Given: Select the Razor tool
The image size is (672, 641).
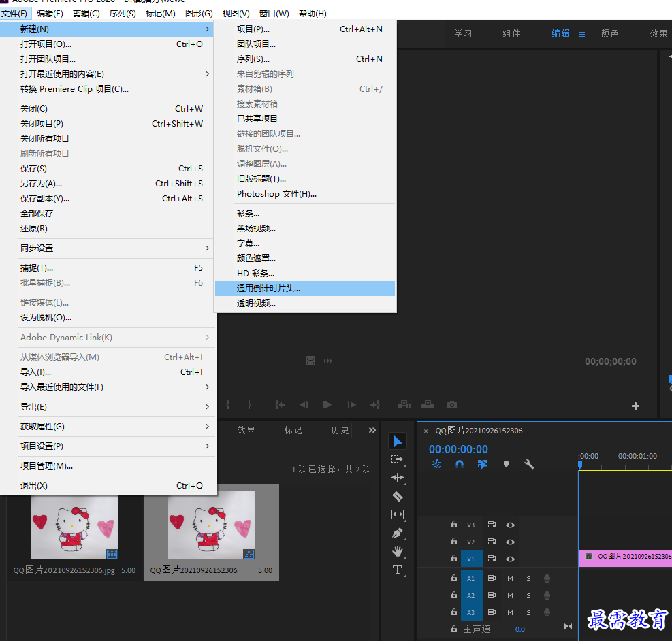Looking at the screenshot, I should pyautogui.click(x=398, y=496).
